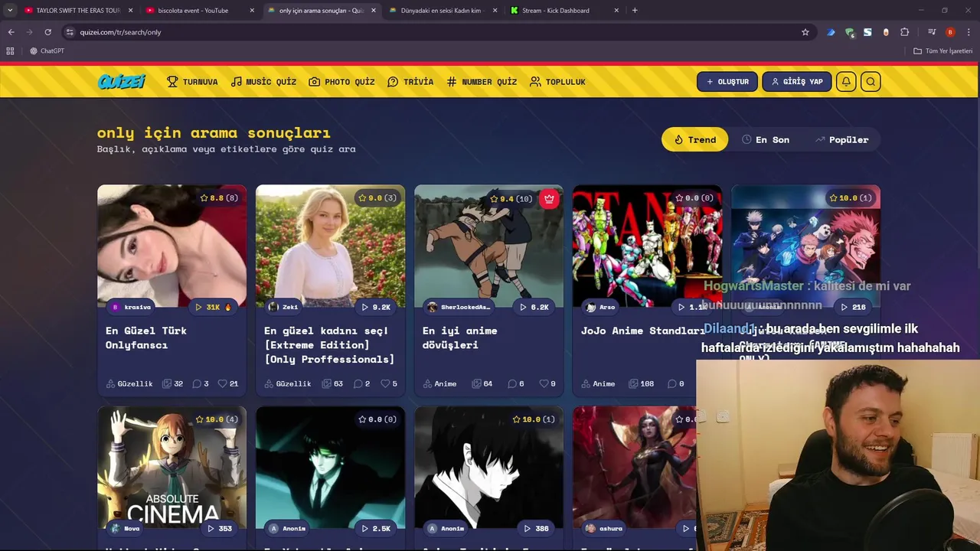Open En iyi anime dövüşleri title
The height and width of the screenshot is (551, 980).
point(460,337)
